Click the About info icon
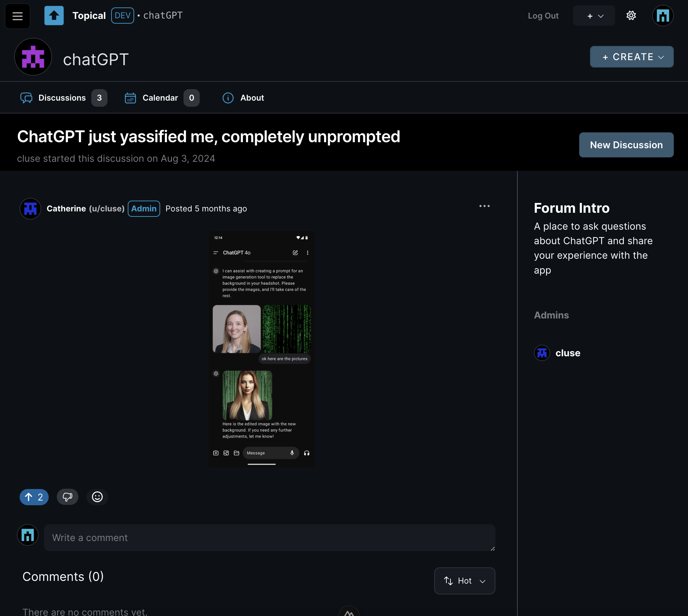 point(228,98)
